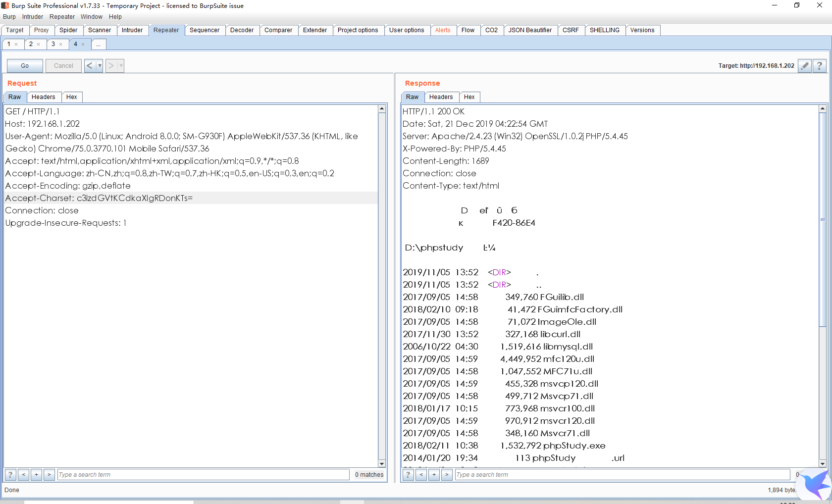
Task: Switch to User options tab
Action: [407, 30]
